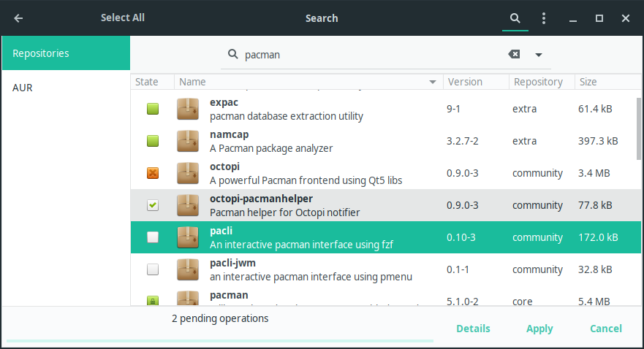
Task: Click 'A Pacman package analyzer' description
Action: pyautogui.click(x=271, y=148)
